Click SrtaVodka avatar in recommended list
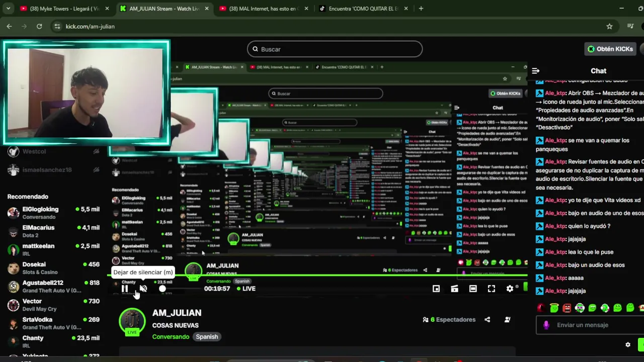This screenshot has width=644, height=362. tap(14, 323)
